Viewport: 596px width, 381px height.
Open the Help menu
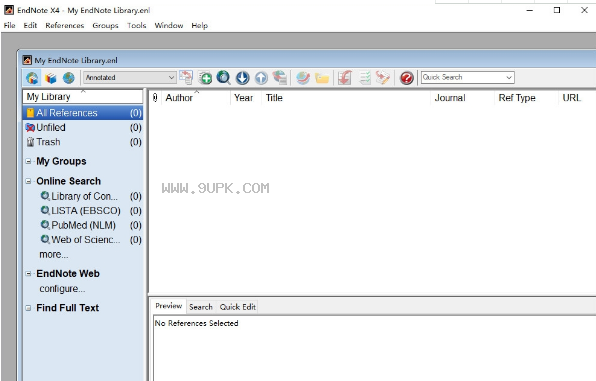(200, 25)
